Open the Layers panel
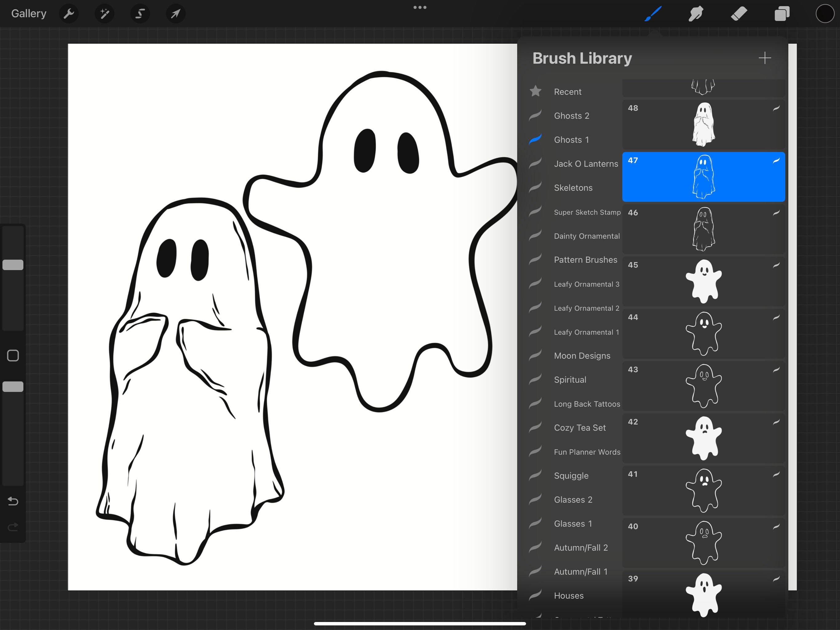 pyautogui.click(x=782, y=14)
